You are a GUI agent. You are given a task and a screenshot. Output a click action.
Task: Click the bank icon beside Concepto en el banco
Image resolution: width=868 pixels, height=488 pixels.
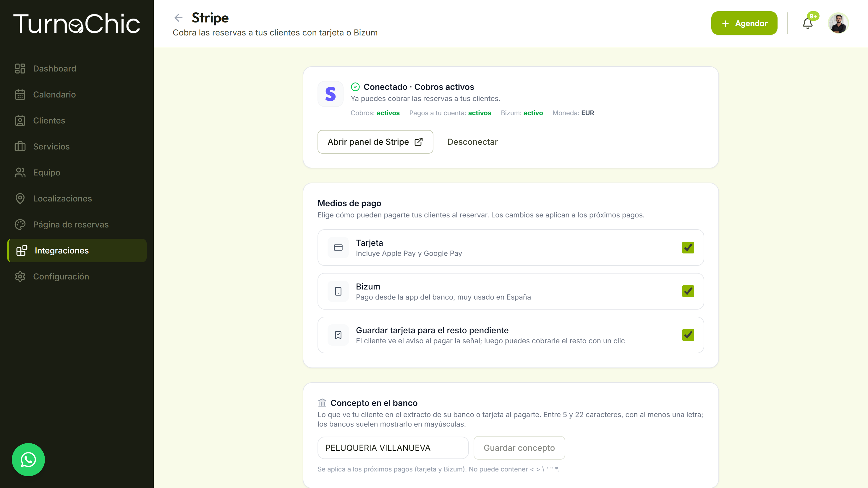pyautogui.click(x=322, y=403)
